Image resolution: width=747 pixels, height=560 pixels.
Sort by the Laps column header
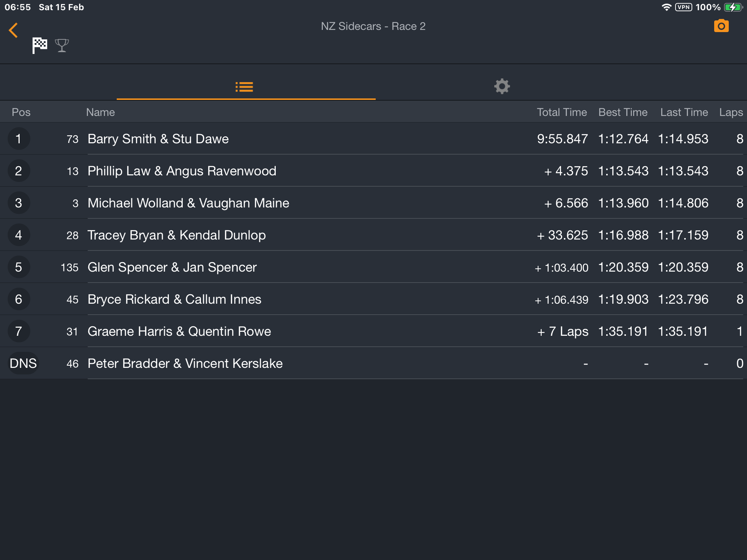point(731,112)
